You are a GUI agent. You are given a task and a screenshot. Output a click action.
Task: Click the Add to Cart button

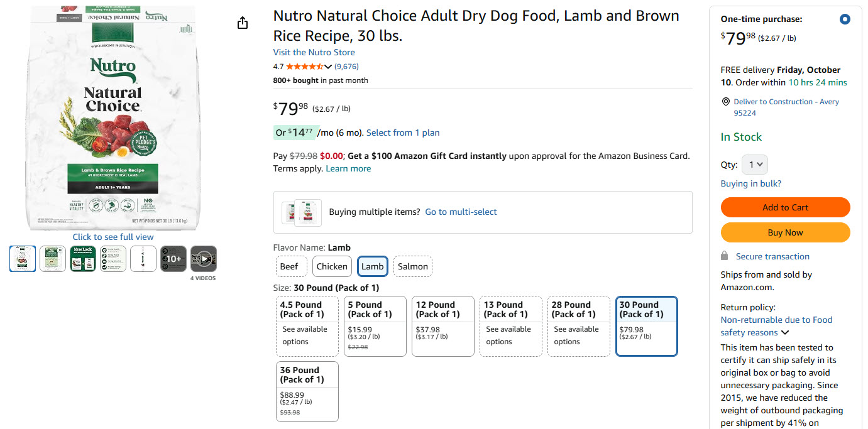pyautogui.click(x=785, y=207)
